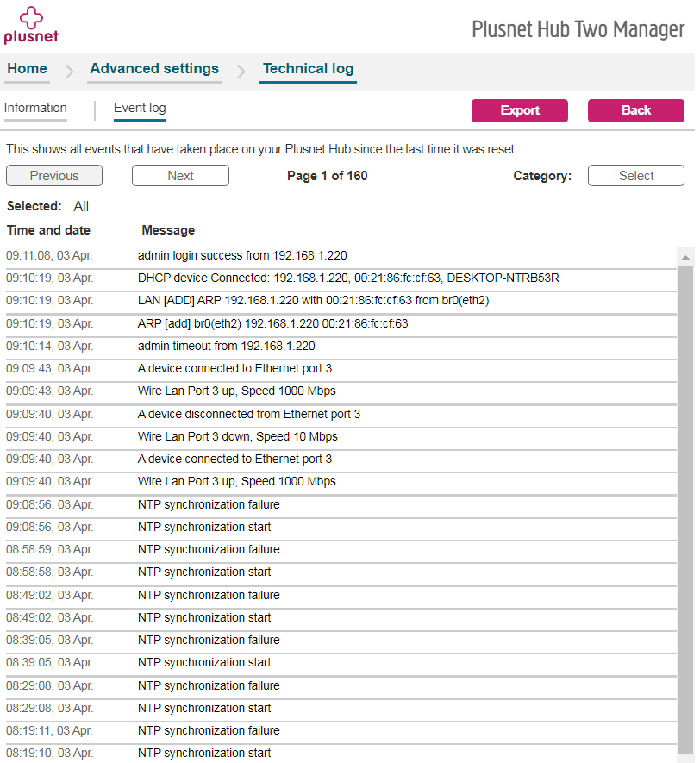
Task: Click the Message column header
Action: point(168,230)
